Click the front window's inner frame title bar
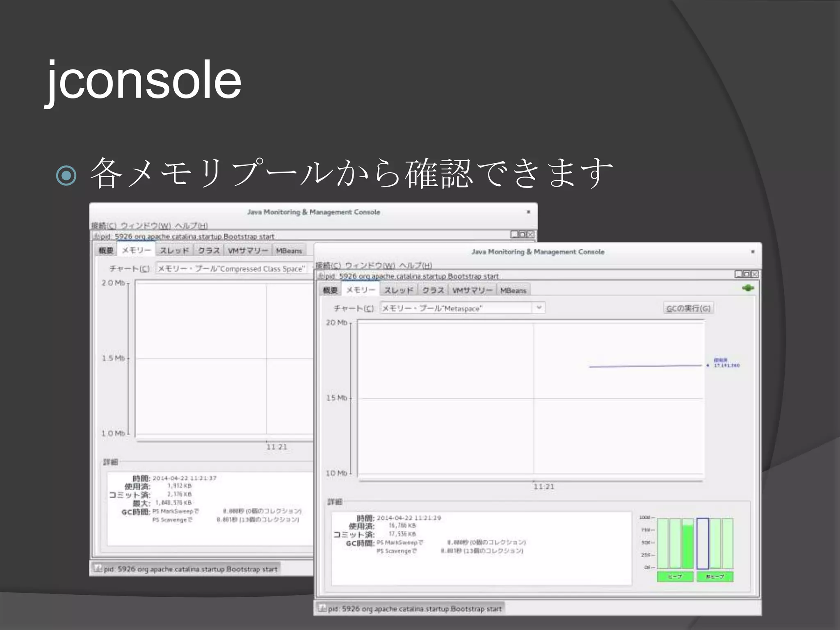 (537, 276)
